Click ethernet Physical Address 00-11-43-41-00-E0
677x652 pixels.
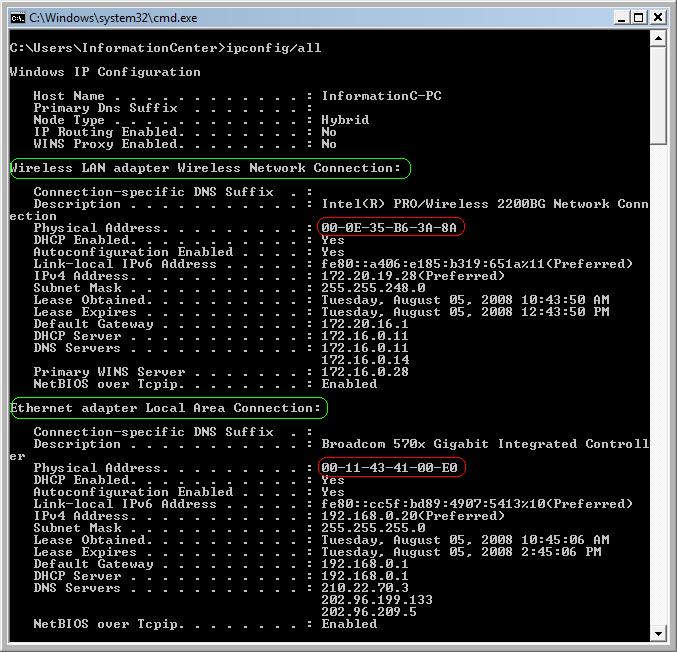391,468
